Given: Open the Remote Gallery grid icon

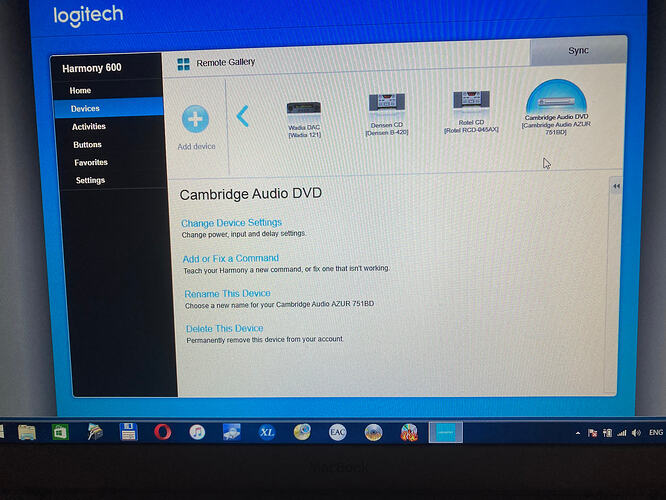Looking at the screenshot, I should click(183, 64).
